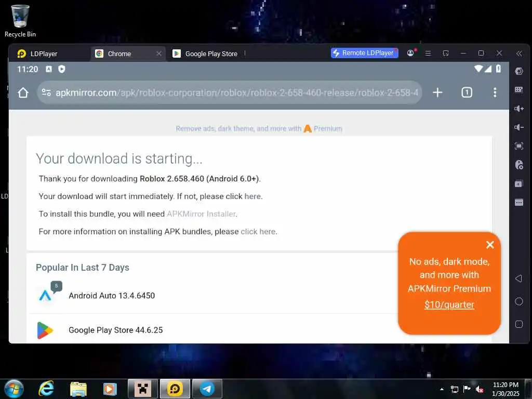This screenshot has height=399, width=532.
Task: Click the mini-window icon in LDPlayer title bar
Action: click(446, 54)
